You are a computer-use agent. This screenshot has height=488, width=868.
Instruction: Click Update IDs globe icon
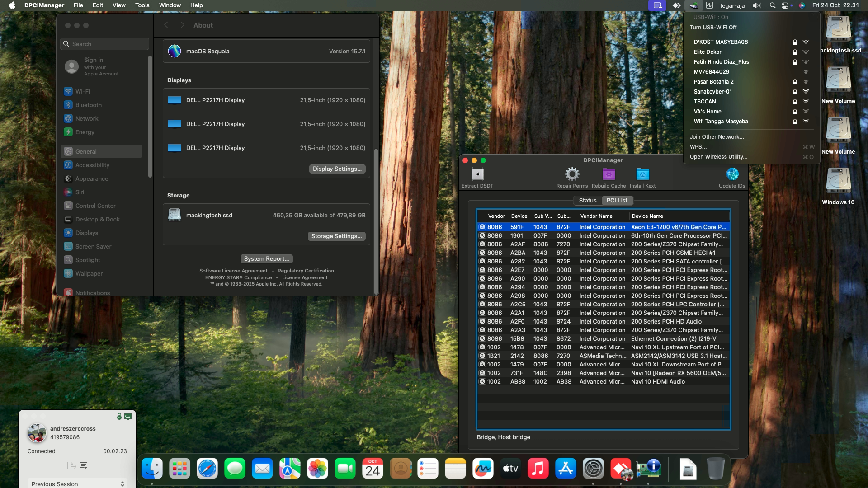click(732, 174)
